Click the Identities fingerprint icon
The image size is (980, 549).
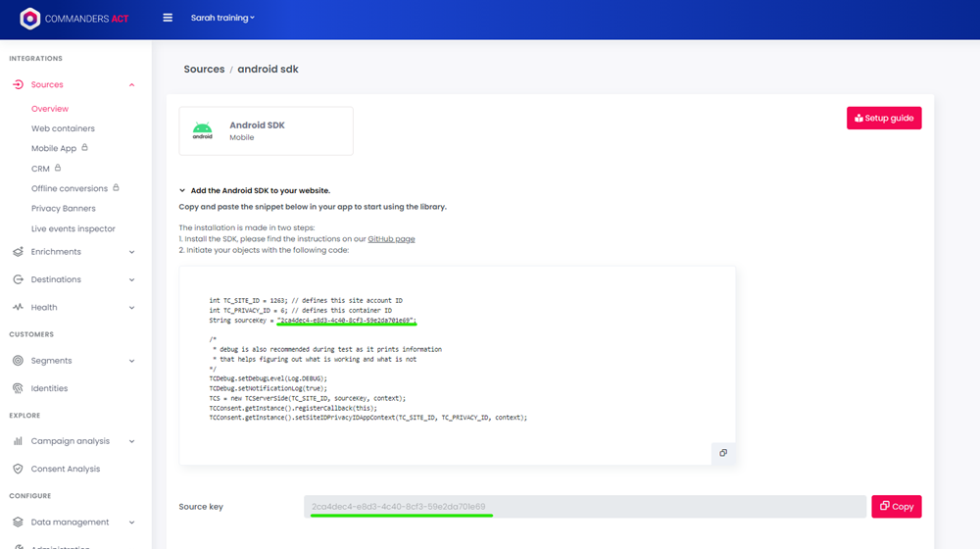pyautogui.click(x=18, y=388)
